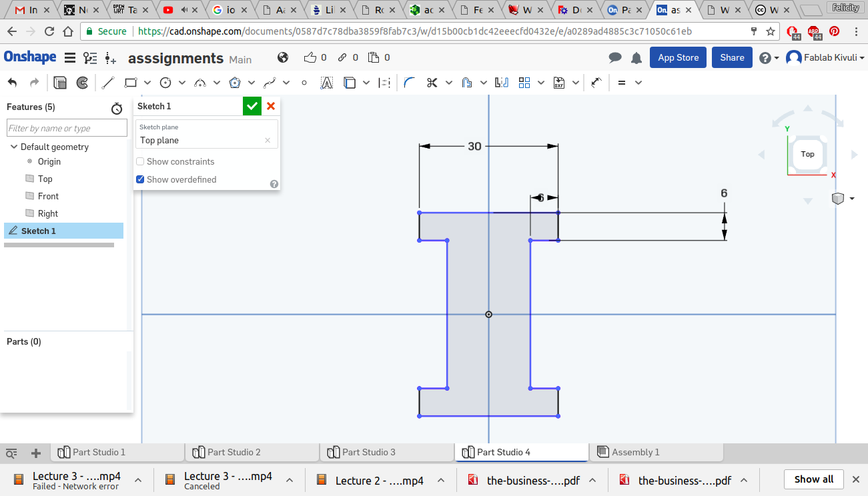Open the Fablab Kivuli account menu
Image resolution: width=868 pixels, height=496 pixels.
click(825, 58)
